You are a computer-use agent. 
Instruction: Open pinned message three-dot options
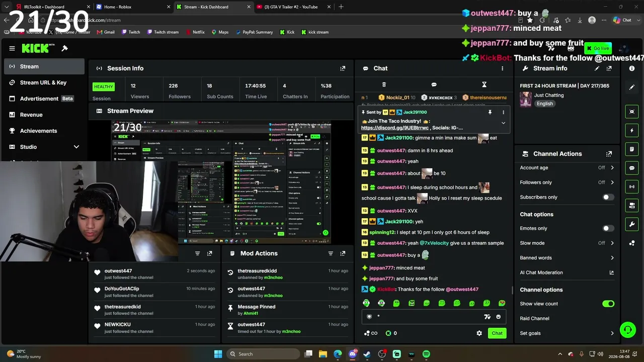(503, 112)
